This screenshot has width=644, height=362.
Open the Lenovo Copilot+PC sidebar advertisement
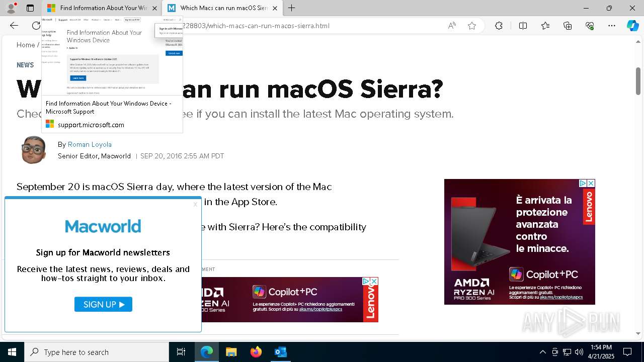tap(520, 242)
